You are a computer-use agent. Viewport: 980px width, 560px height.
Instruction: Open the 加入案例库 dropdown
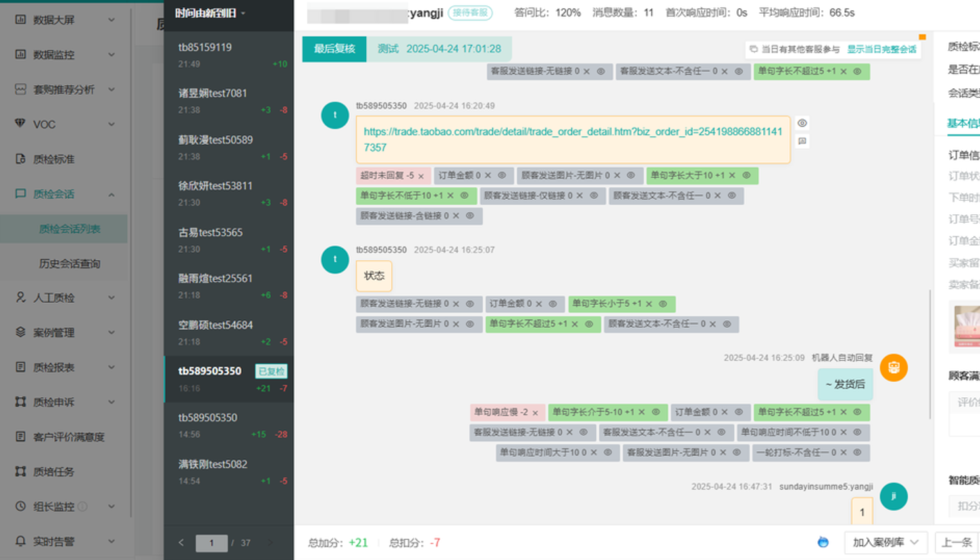[x=886, y=543]
